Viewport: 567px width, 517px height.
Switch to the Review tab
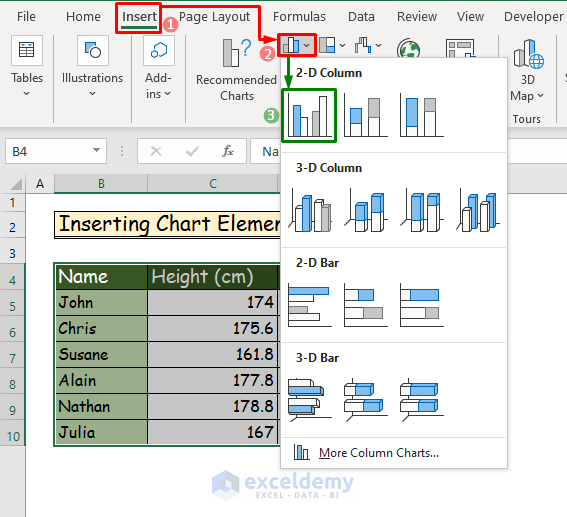(417, 17)
